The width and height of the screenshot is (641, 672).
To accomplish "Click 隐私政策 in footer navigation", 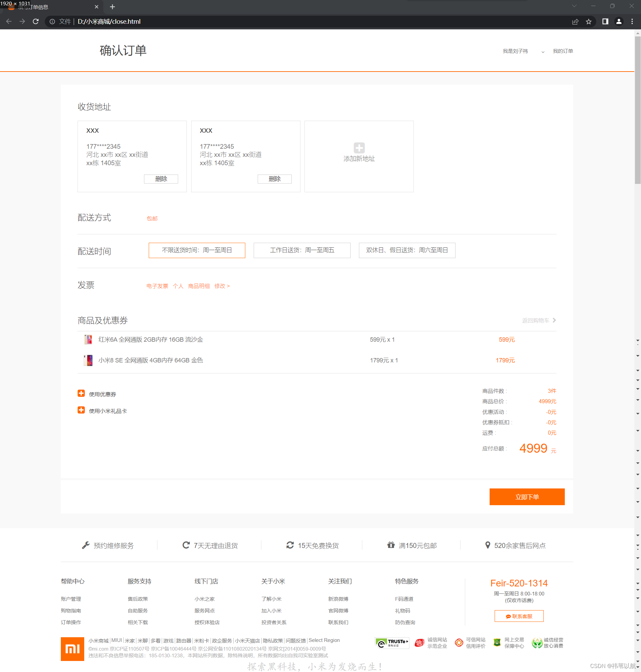I will click(273, 640).
